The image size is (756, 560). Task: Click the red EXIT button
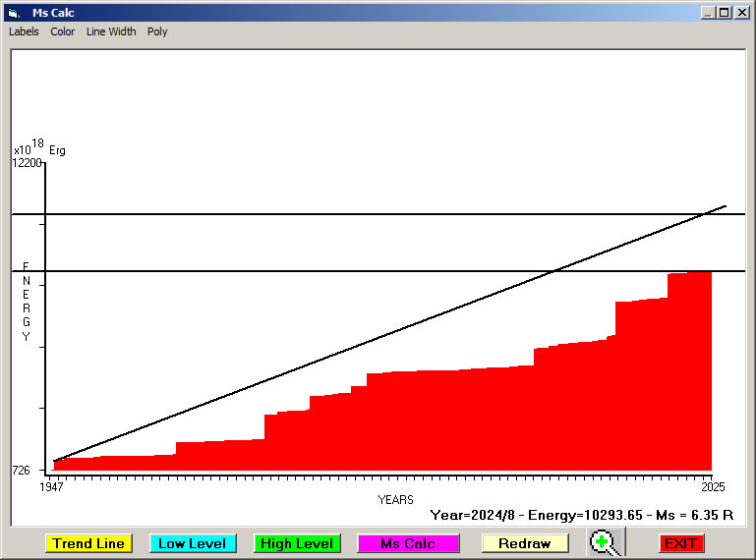point(680,543)
